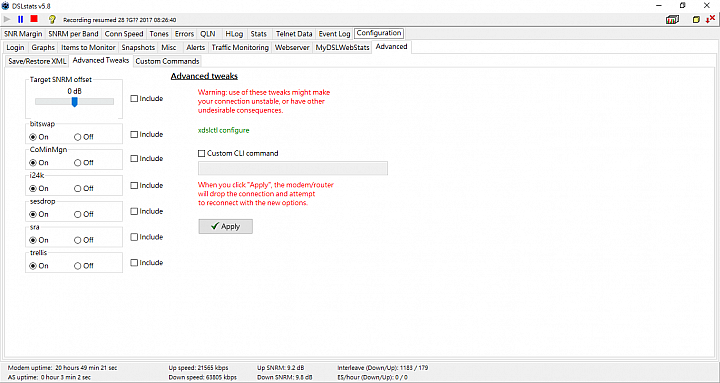Open the Stats tab
Image resolution: width=720 pixels, height=383 pixels.
pos(259,34)
